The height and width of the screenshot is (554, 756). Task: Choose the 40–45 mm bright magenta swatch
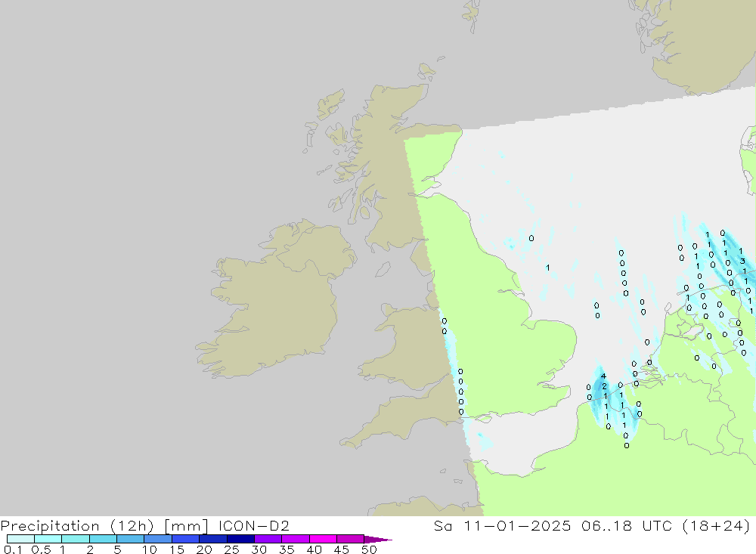pyautogui.click(x=323, y=539)
